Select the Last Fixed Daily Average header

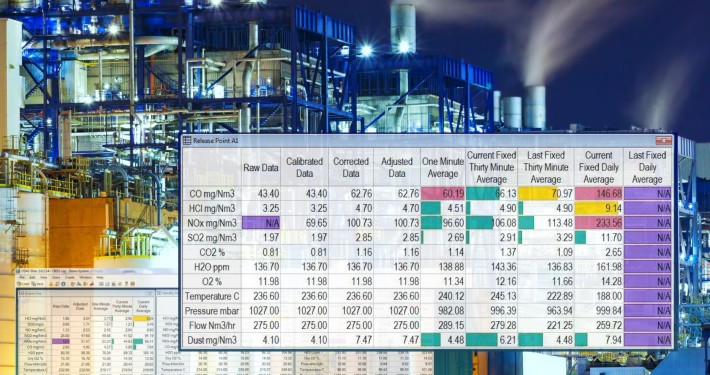tap(647, 167)
